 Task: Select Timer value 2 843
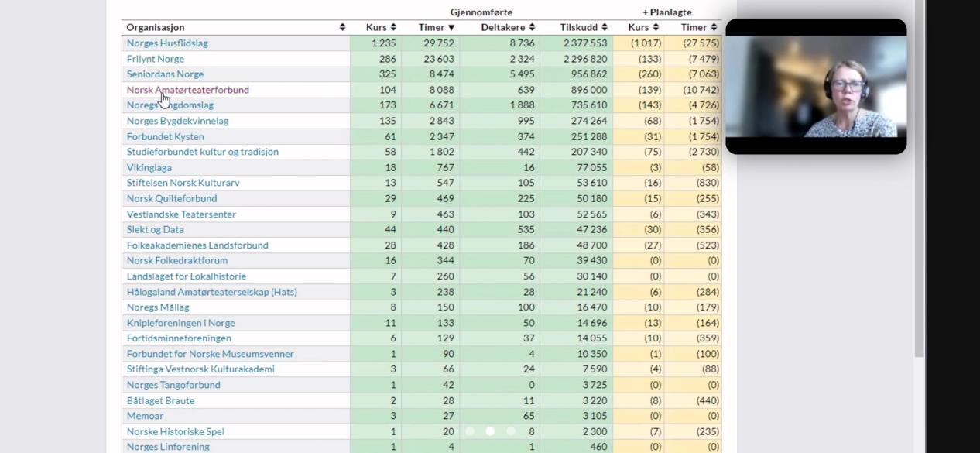(441, 121)
